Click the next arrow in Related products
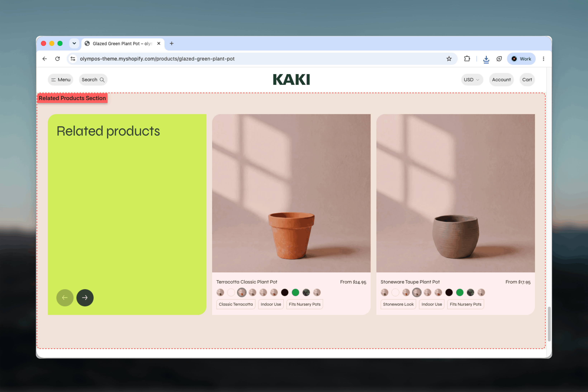 point(85,297)
